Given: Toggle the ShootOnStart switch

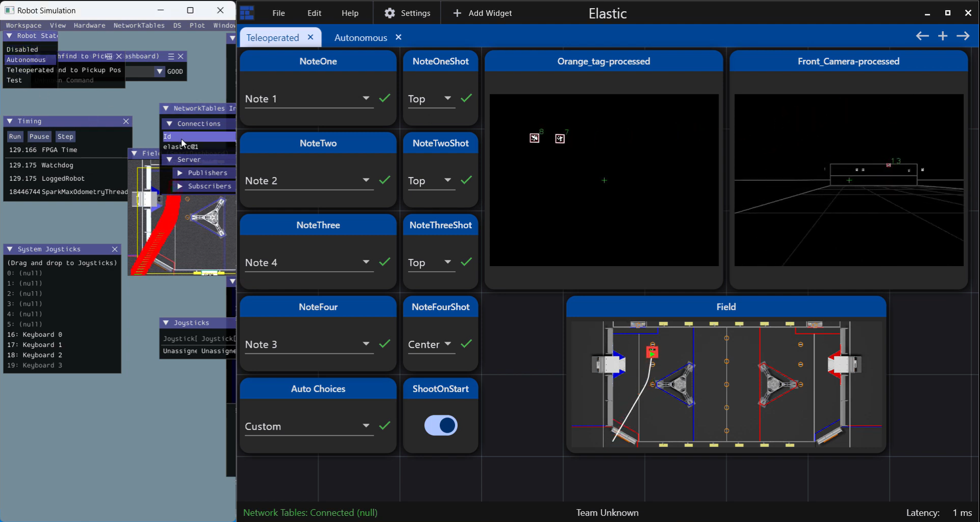Looking at the screenshot, I should [441, 425].
